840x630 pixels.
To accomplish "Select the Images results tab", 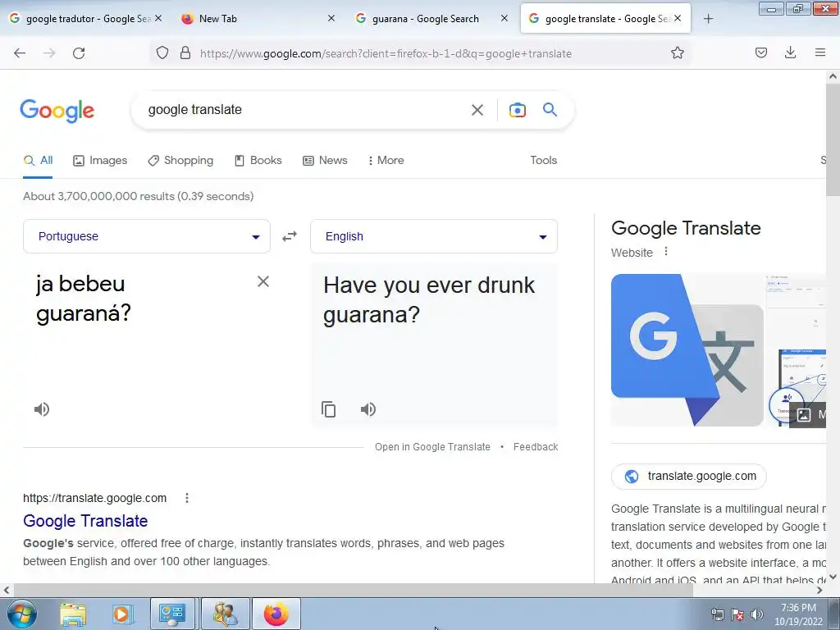I will pyautogui.click(x=100, y=160).
